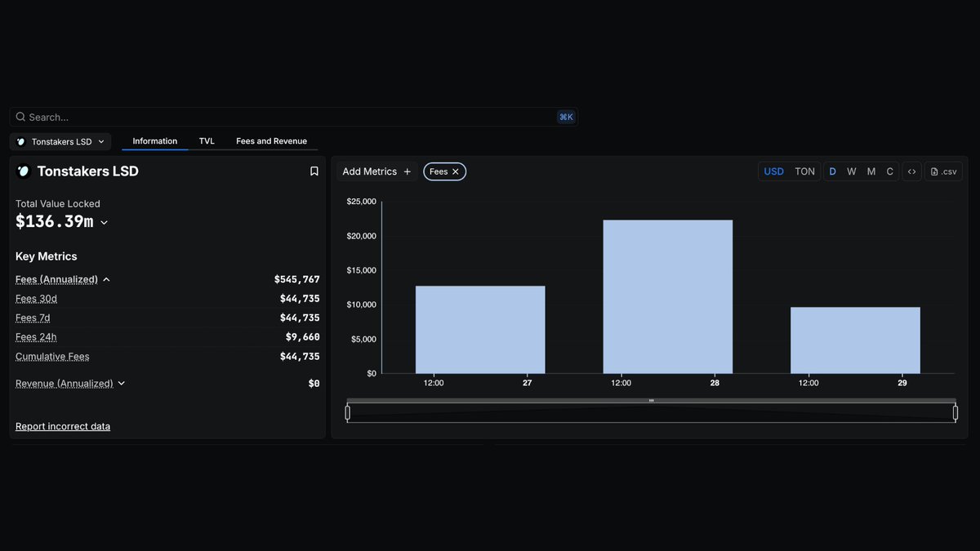Select the daily (D) interval
The image size is (980, 551).
pyautogui.click(x=833, y=171)
